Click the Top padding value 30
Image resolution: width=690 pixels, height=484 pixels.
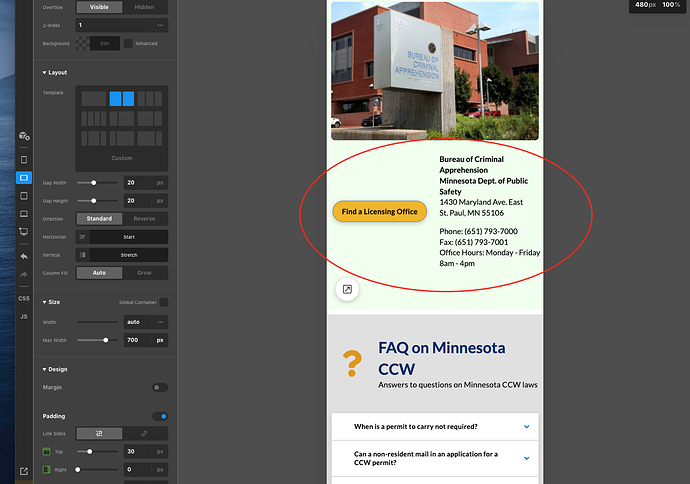137,451
